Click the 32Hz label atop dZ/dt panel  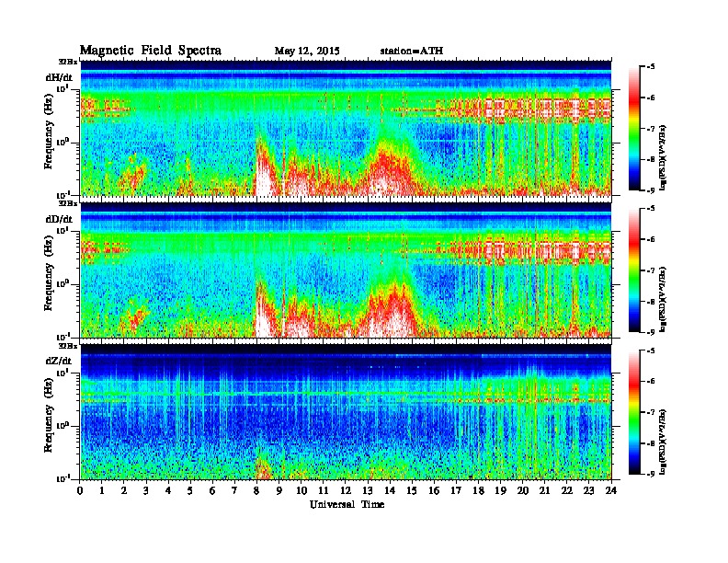[x=67, y=346]
